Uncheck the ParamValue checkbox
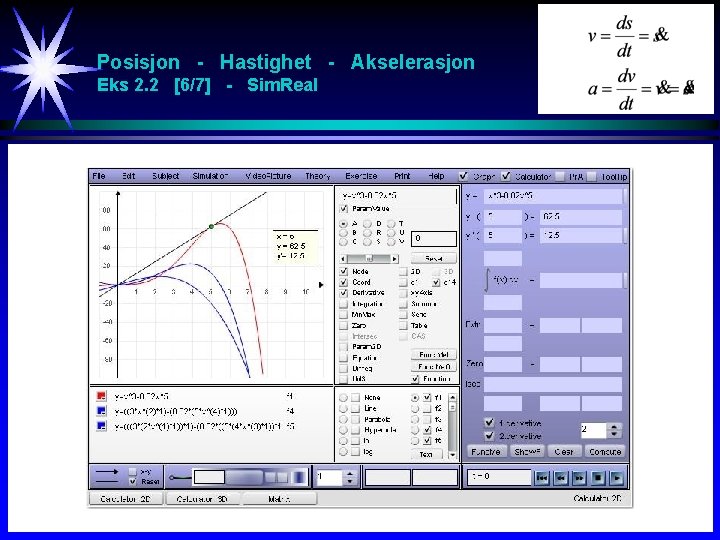720x540 pixels. pos(343,208)
